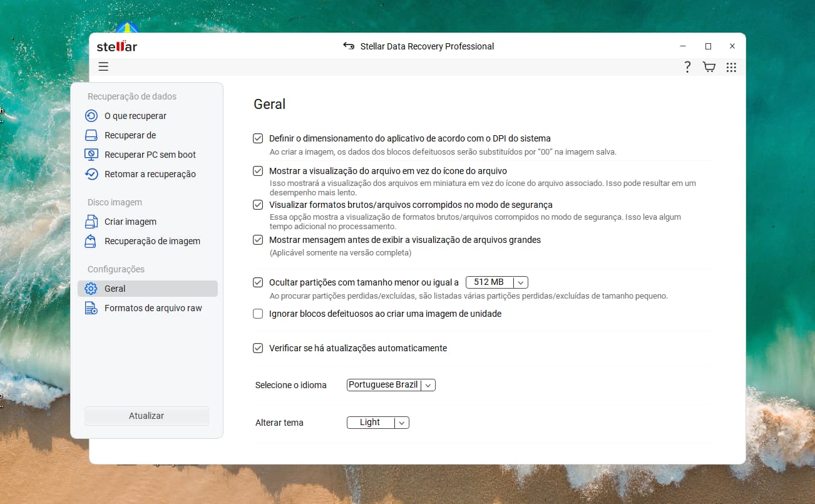815x504 pixels.
Task: Select 'Geral' settings in the sidebar
Action: pyautogui.click(x=115, y=289)
